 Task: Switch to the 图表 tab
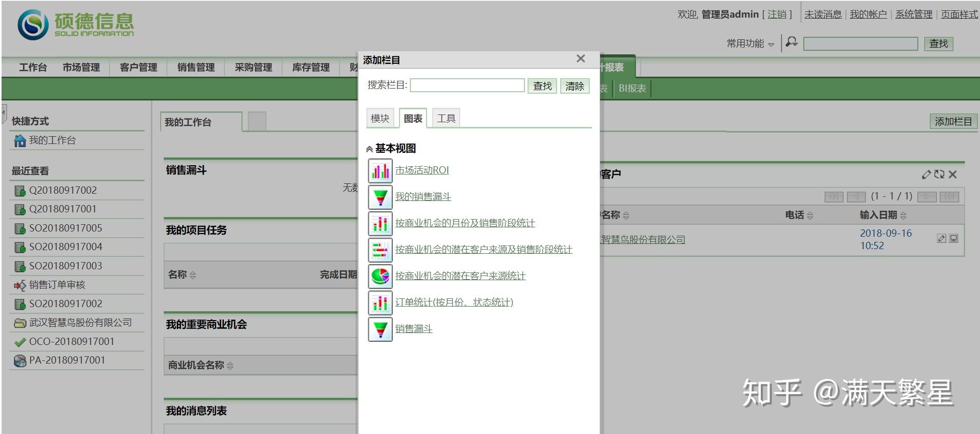[413, 119]
